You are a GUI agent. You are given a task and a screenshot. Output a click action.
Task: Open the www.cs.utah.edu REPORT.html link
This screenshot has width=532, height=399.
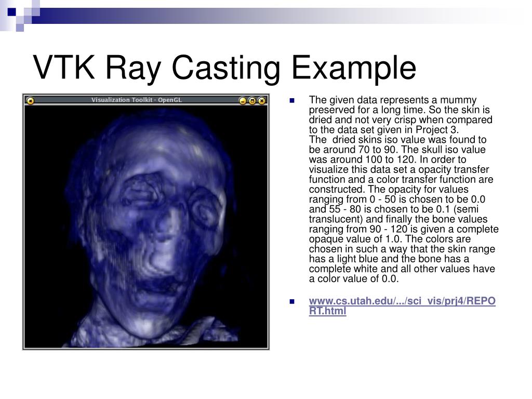pos(402,306)
